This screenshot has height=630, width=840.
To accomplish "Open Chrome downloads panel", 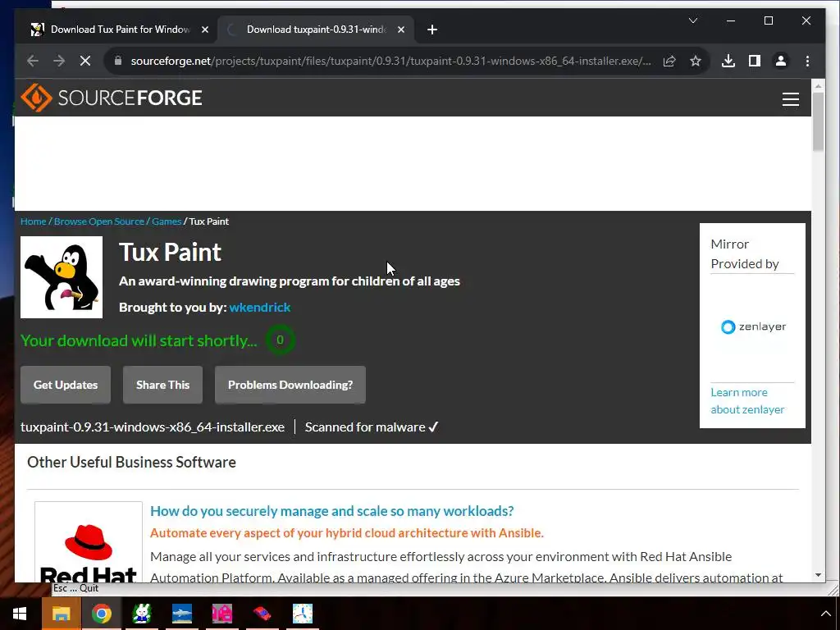I will click(728, 61).
